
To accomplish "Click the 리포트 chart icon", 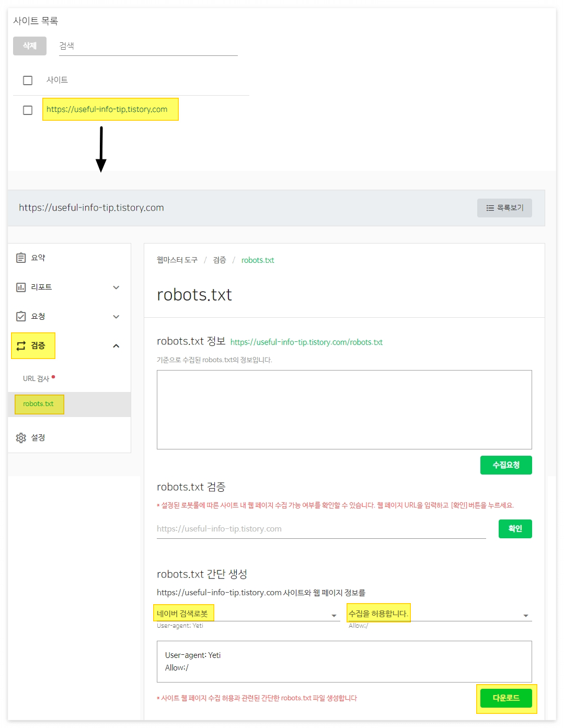I will [21, 287].
